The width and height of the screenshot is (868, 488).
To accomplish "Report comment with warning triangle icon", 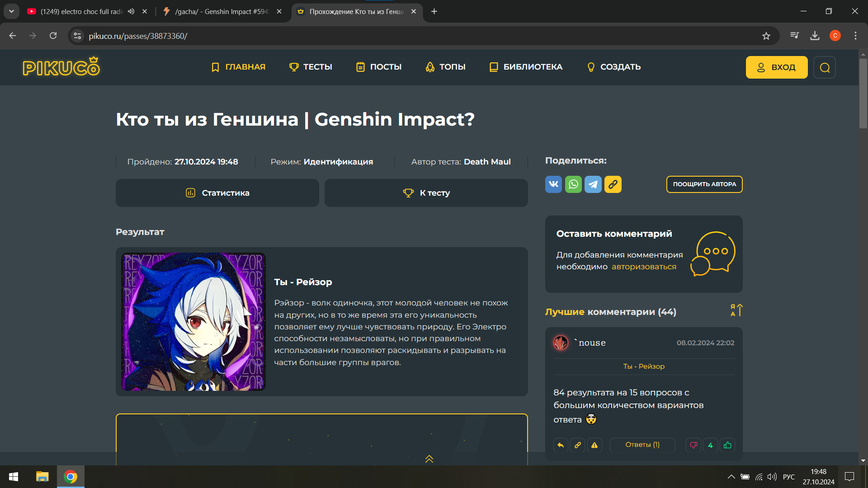I will click(x=594, y=445).
